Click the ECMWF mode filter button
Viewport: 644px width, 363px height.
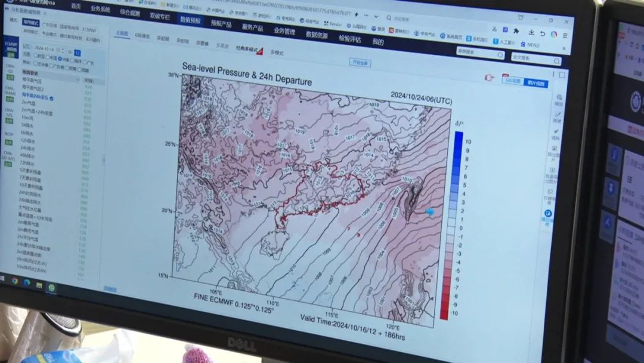coord(89,30)
